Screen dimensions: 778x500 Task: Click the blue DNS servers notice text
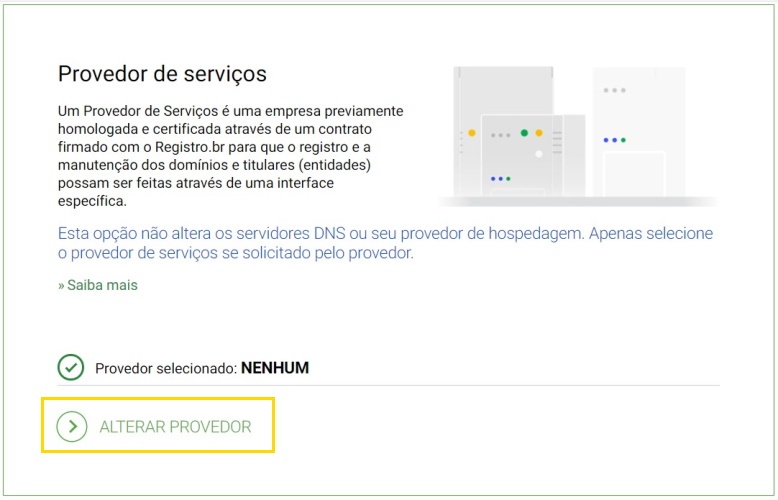click(385, 243)
